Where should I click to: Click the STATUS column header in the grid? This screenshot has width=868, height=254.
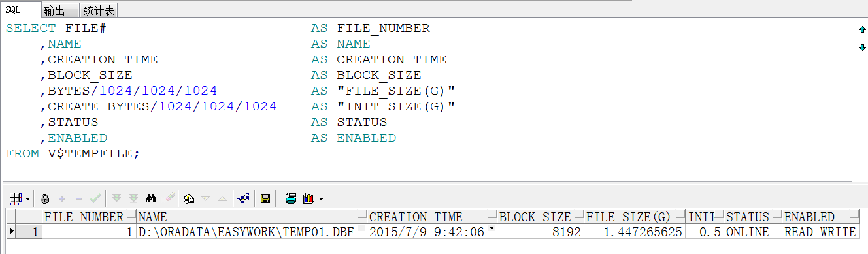[754, 217]
